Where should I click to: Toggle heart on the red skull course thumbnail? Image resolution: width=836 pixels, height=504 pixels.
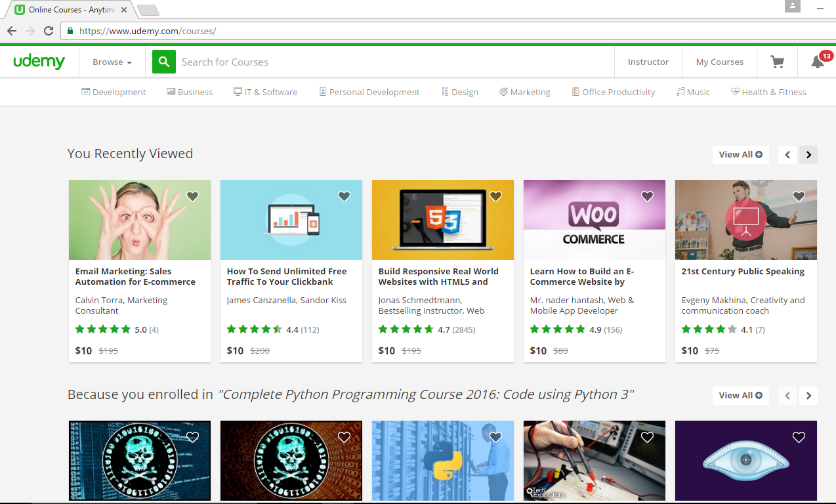[344, 437]
